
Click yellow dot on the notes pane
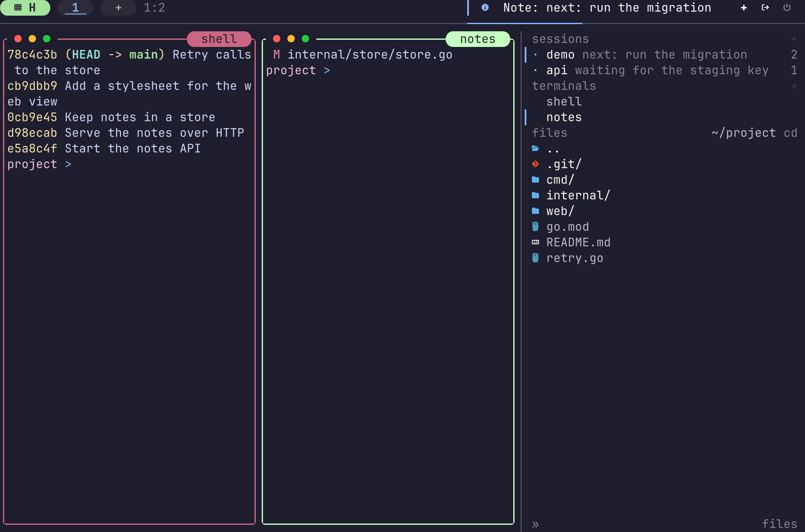[291, 38]
